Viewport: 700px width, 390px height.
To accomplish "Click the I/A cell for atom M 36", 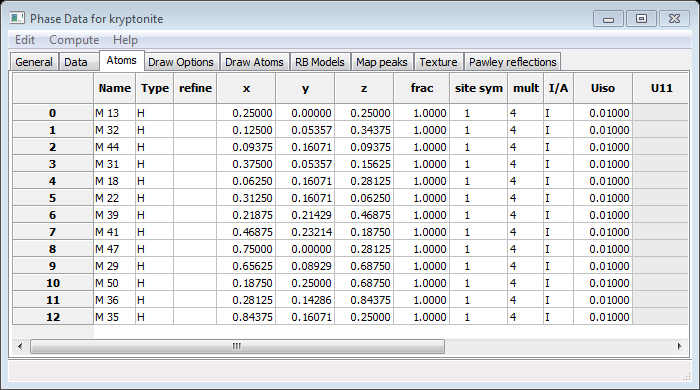I will [558, 300].
